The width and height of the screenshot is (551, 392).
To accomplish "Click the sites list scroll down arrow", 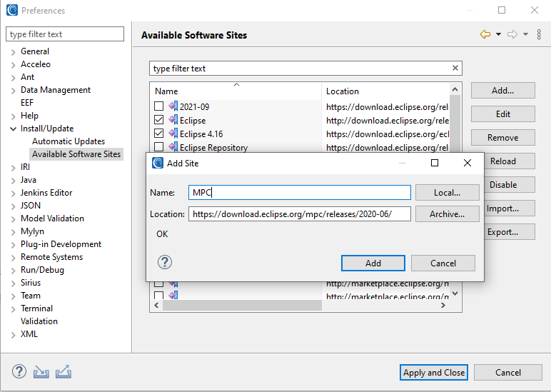I will click(455, 293).
